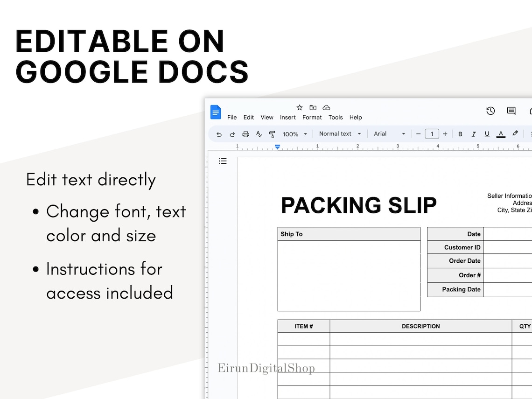Click the font size input field
The image size is (532, 399).
coord(432,134)
